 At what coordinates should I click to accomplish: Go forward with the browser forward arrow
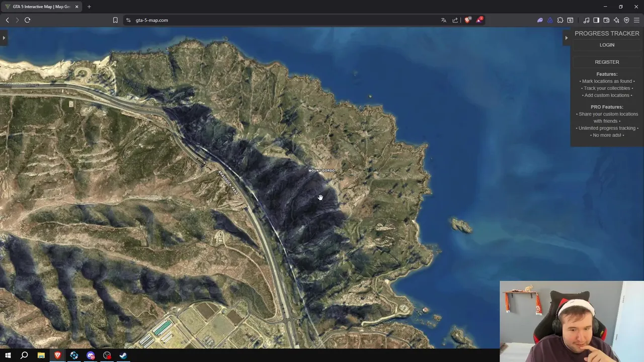(x=17, y=20)
